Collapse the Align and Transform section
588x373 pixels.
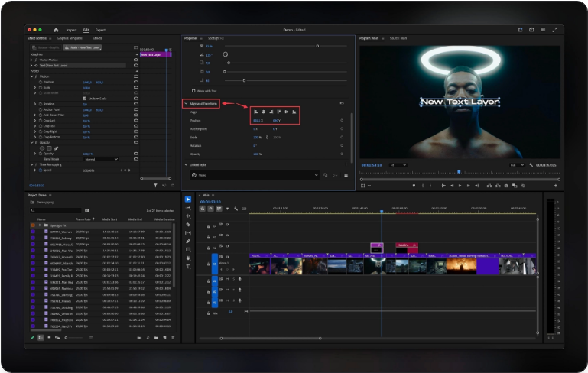click(x=186, y=103)
